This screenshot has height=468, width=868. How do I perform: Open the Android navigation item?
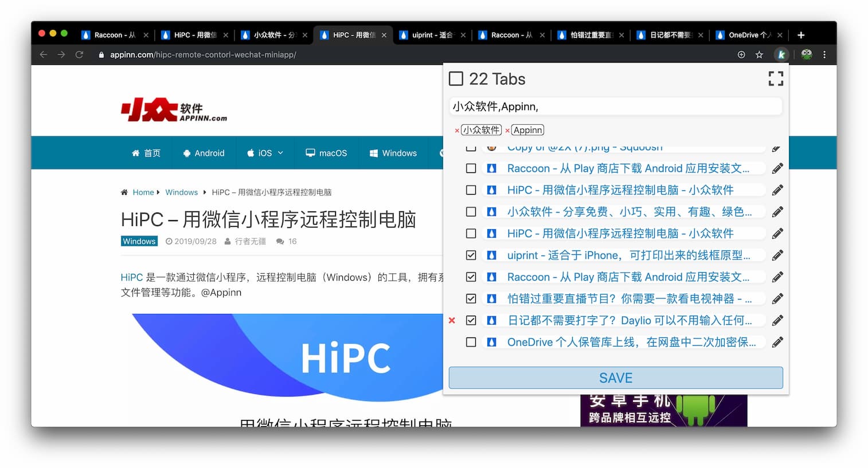pyautogui.click(x=204, y=153)
